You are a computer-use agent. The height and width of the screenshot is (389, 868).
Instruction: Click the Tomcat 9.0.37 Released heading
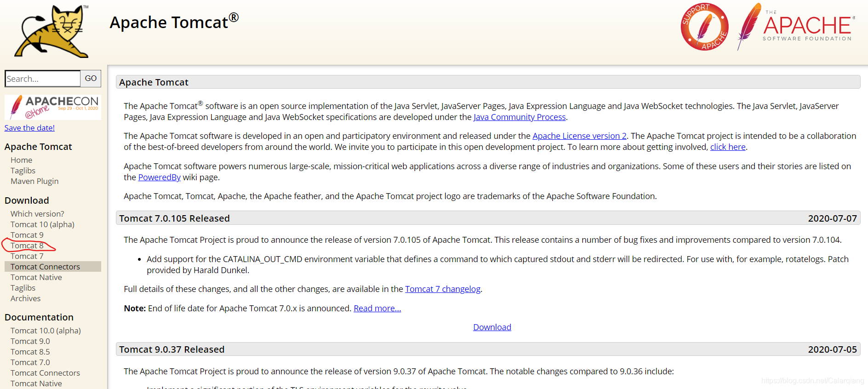(172, 349)
